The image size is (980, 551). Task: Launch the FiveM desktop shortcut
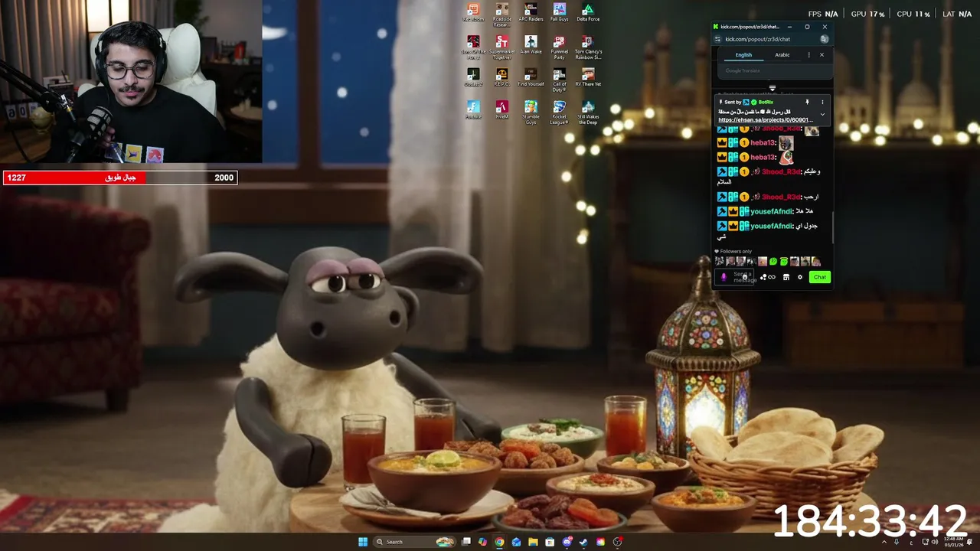pos(501,109)
